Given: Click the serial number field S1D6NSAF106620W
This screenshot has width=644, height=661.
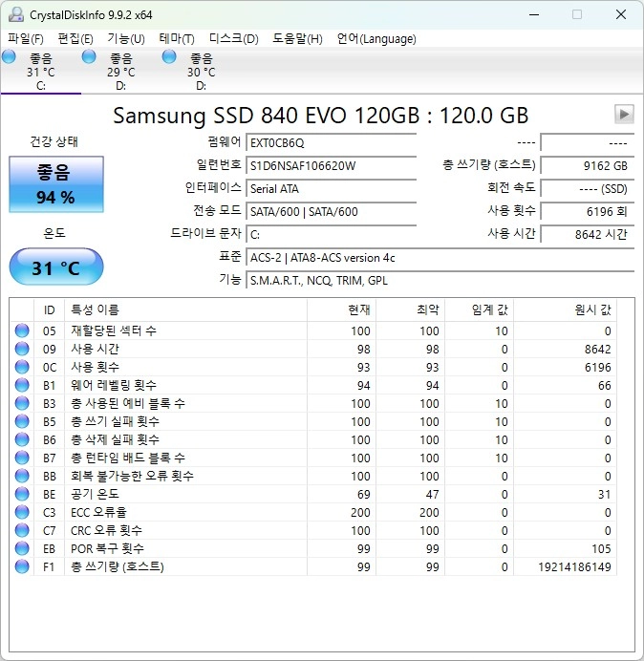Looking at the screenshot, I should click(331, 165).
